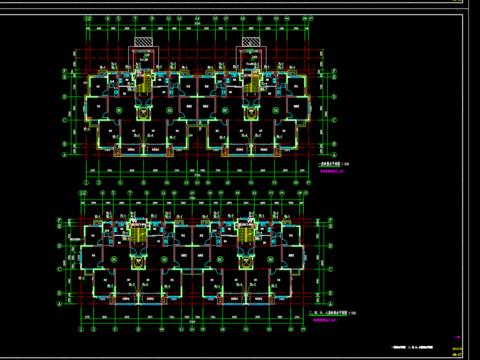Select magenta note beneath upper plan title
Screen dimensions: 480x360
click(x=332, y=171)
